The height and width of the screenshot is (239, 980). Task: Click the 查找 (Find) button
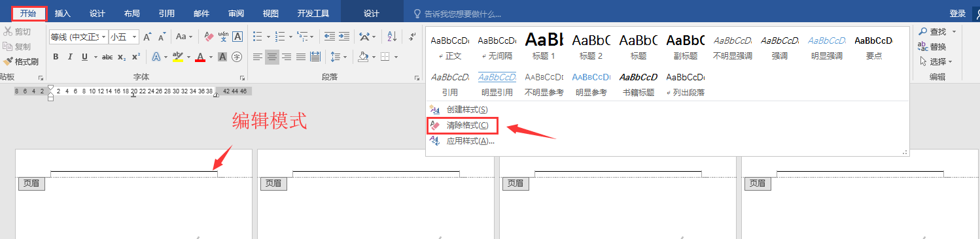pyautogui.click(x=937, y=31)
